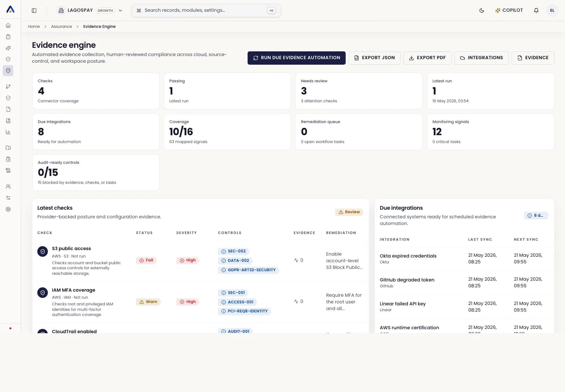Export evidence as PDF
This screenshot has height=392, width=565.
click(x=427, y=58)
